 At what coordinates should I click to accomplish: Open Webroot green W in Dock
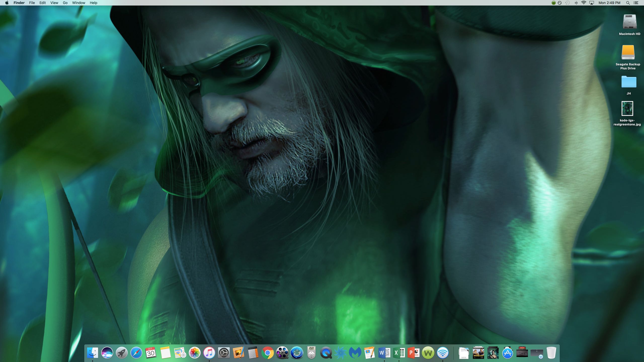tap(428, 353)
